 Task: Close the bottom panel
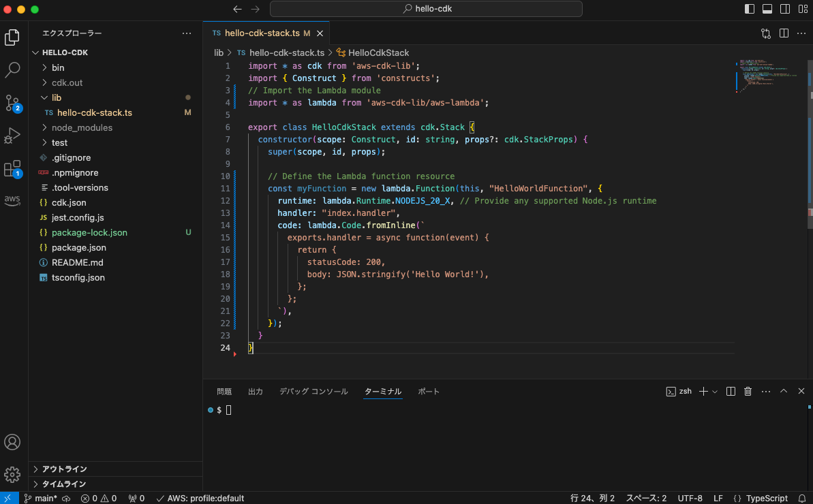tap(801, 391)
